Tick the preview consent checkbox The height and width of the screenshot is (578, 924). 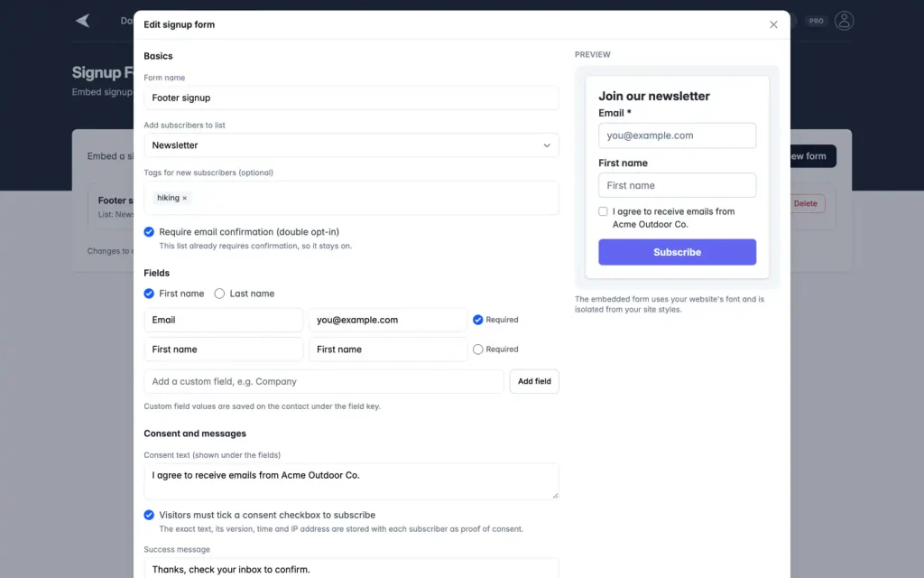coord(603,211)
